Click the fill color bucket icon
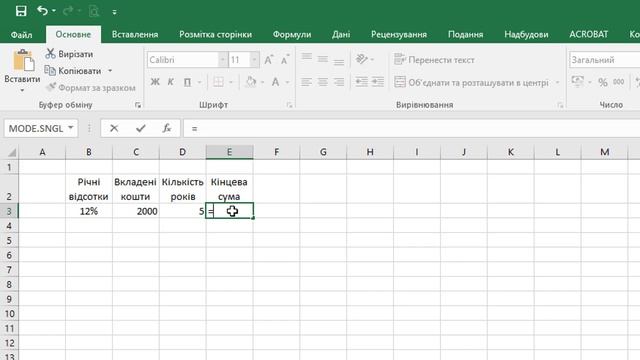640x360 pixels. click(x=251, y=82)
